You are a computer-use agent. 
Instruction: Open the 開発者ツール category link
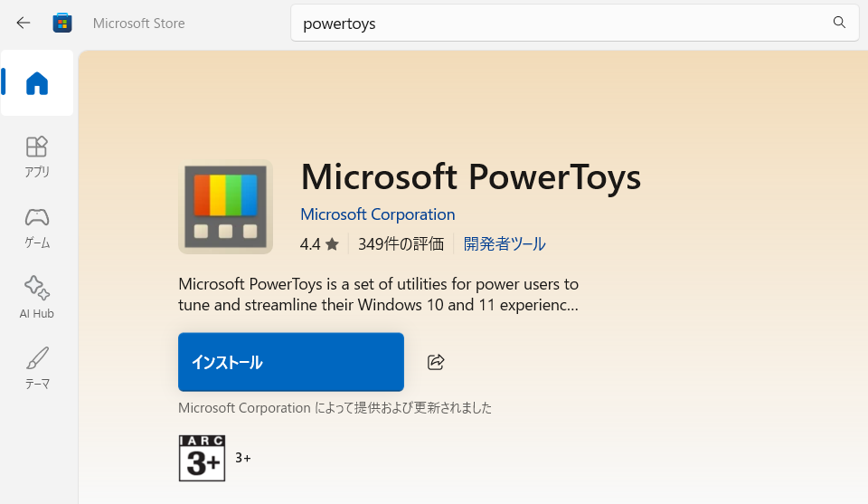click(x=505, y=244)
